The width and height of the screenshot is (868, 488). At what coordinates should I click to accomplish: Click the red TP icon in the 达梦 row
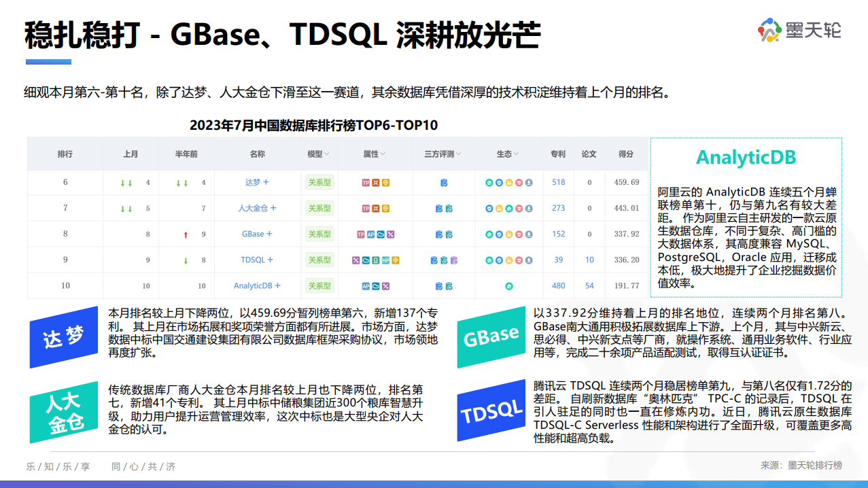tap(366, 182)
